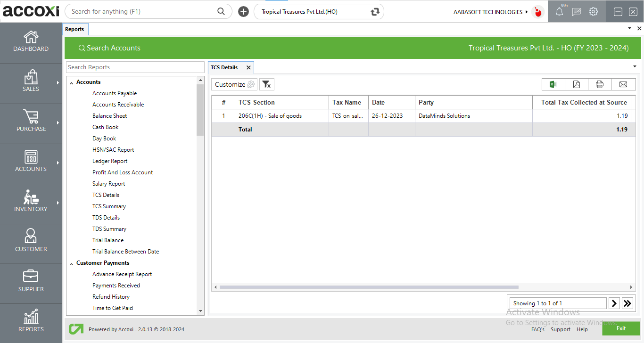Click the Search Reports field

pyautogui.click(x=135, y=67)
